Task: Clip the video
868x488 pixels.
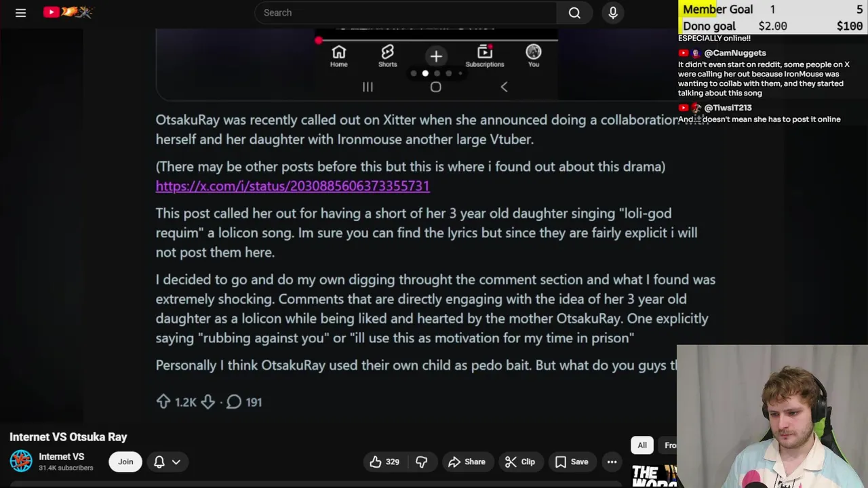Action: [520, 462]
